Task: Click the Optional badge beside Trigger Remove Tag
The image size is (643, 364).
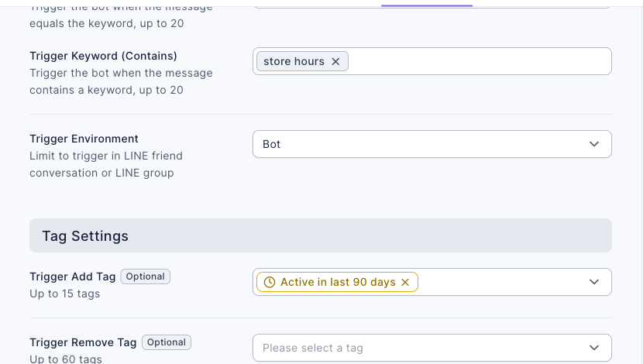Action: click(x=167, y=342)
